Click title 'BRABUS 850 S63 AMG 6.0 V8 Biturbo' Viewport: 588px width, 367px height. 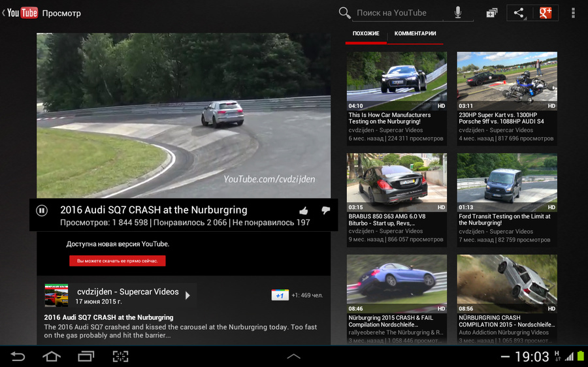[x=387, y=219]
